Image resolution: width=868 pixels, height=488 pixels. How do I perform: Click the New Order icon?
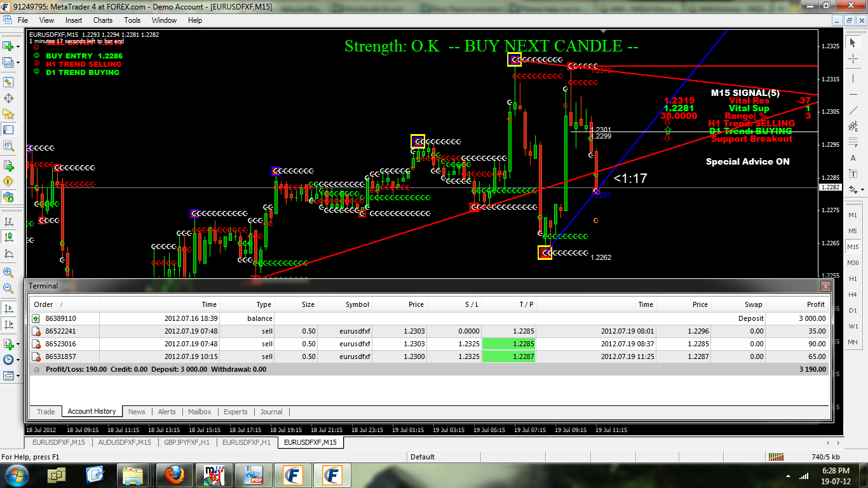[8, 166]
